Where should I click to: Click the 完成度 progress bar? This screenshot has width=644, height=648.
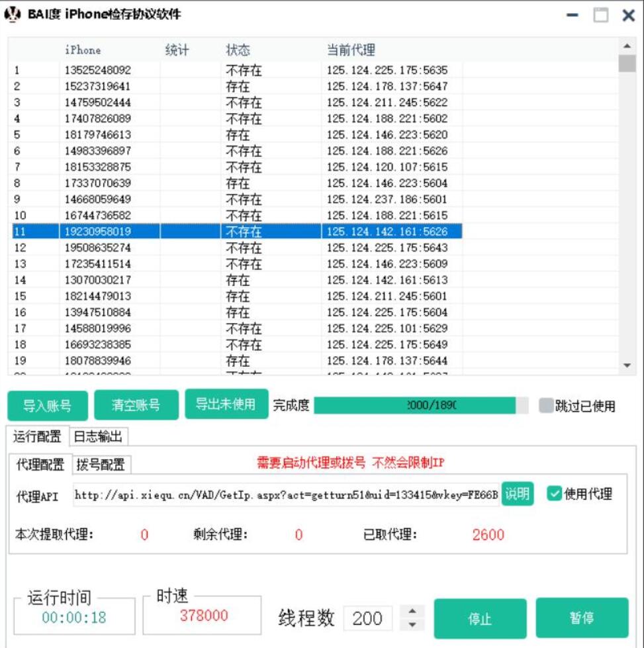pyautogui.click(x=421, y=405)
